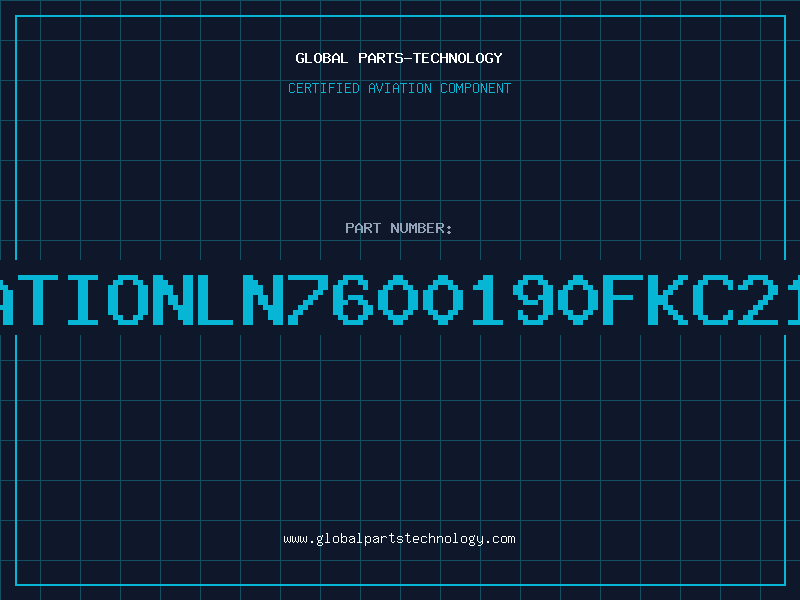The width and height of the screenshot is (800, 600).
Task: Click the GLOBAL PARTS-TECHNOLOGY heading
Action: tap(399, 58)
